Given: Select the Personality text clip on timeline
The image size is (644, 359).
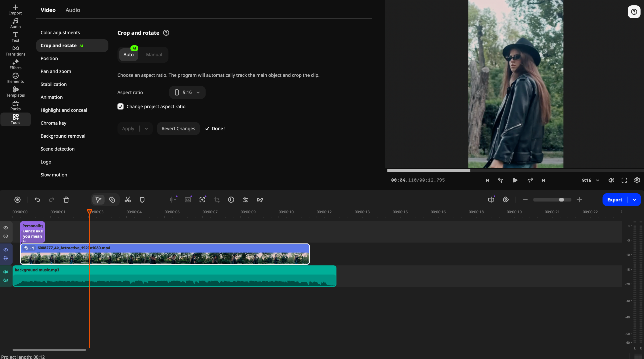Looking at the screenshot, I should [x=32, y=232].
